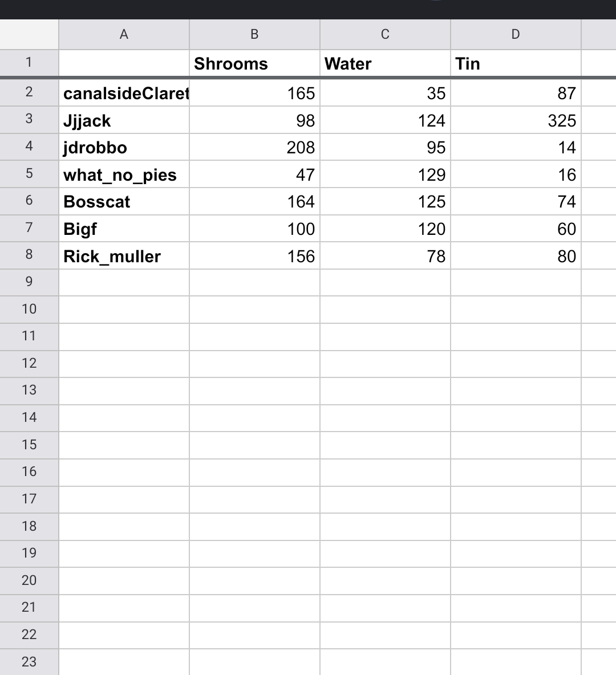Select the column D header
This screenshot has height=675, width=616.
point(516,34)
